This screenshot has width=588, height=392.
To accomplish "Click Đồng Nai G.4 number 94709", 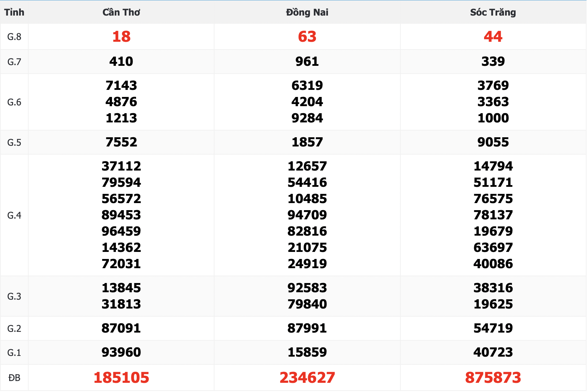I will pyautogui.click(x=307, y=215).
